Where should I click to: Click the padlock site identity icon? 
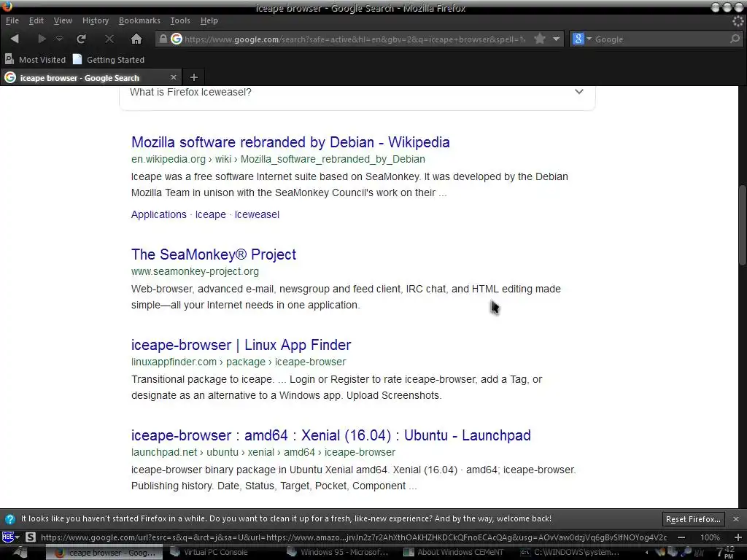tap(163, 39)
